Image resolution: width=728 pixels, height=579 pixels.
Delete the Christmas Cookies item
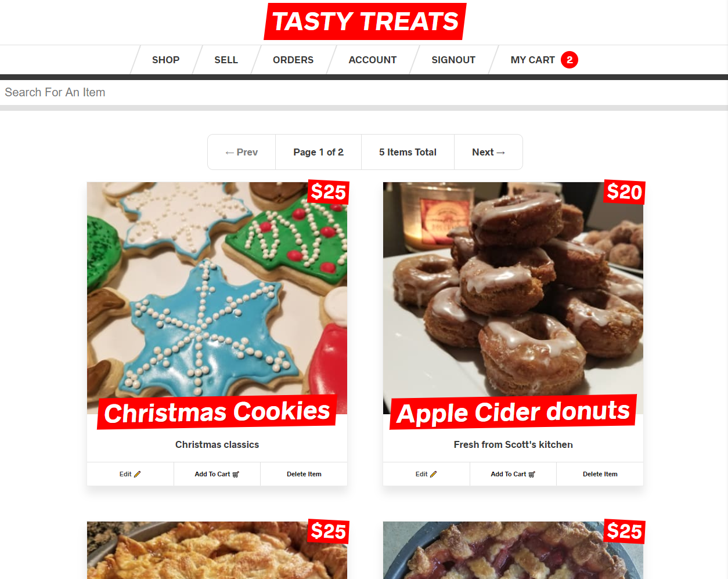[304, 474]
